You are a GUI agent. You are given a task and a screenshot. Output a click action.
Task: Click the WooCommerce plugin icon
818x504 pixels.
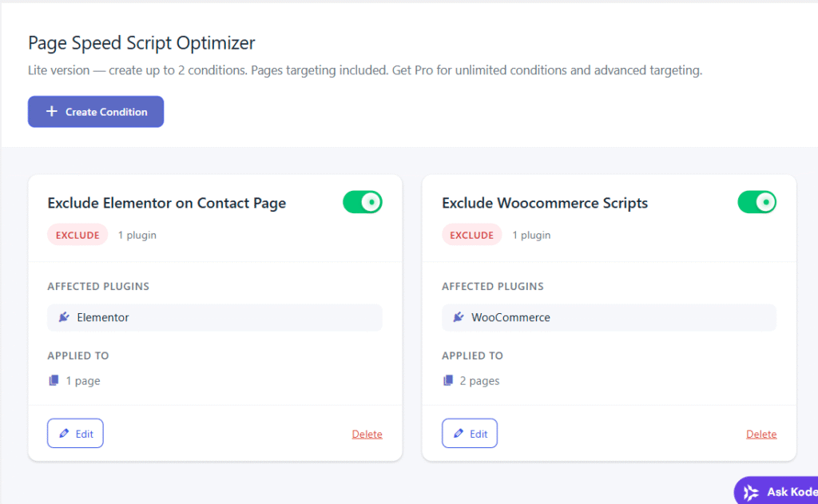click(x=459, y=317)
